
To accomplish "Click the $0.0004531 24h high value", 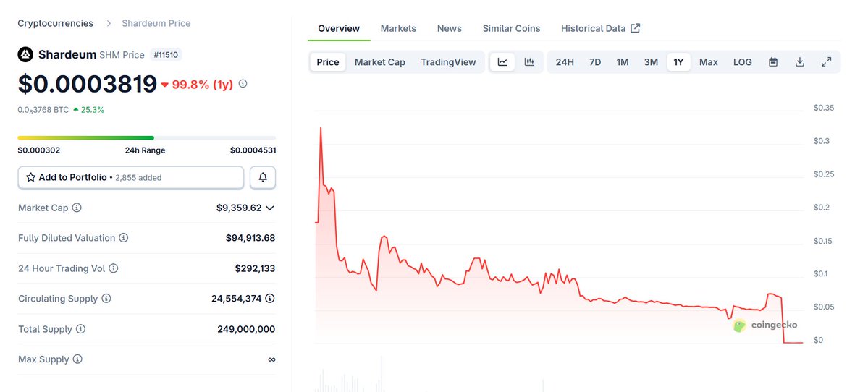I will pos(253,150).
